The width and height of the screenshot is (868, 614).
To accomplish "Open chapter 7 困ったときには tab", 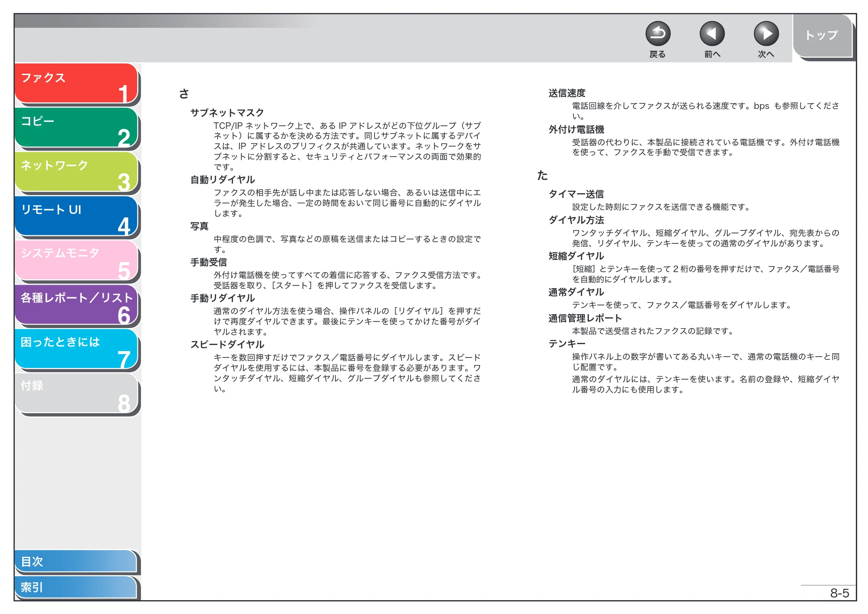I will tap(76, 349).
